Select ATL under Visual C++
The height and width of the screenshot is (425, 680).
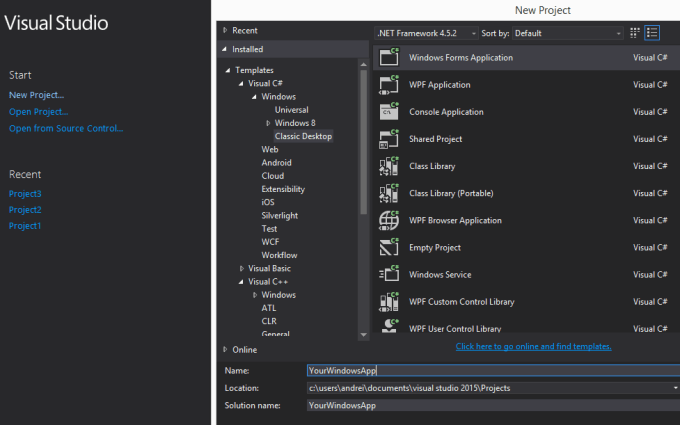pos(268,308)
